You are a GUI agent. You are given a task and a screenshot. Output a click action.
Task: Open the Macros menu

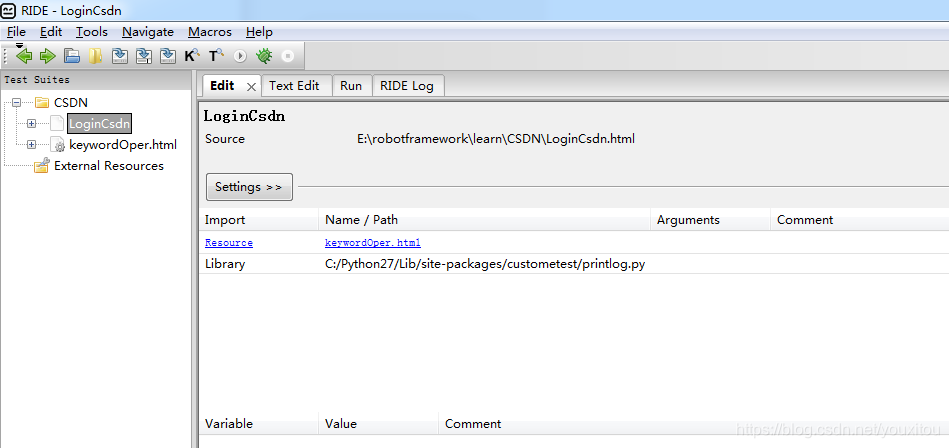coord(209,32)
